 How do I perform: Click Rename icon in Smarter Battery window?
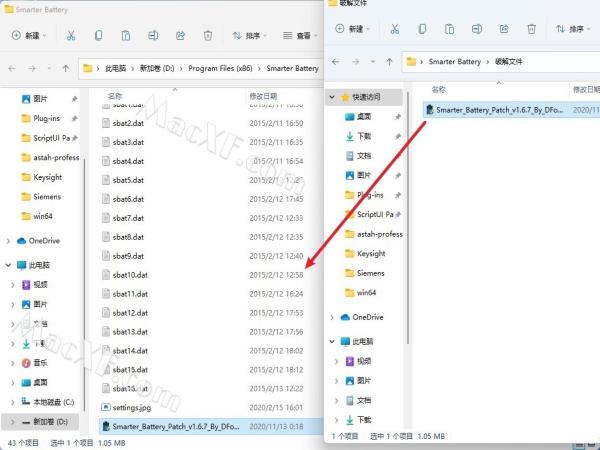coord(153,36)
